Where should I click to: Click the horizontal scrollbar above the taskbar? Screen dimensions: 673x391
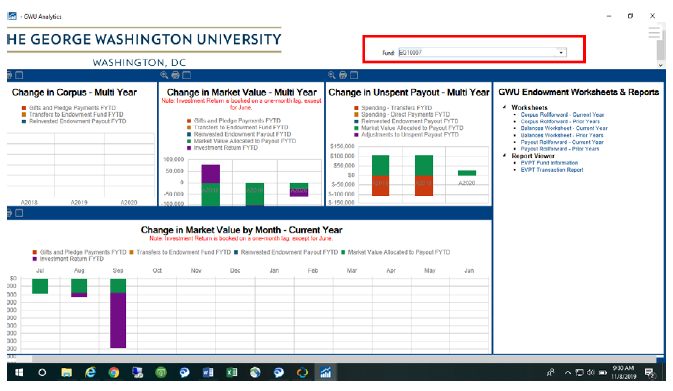pos(343,359)
